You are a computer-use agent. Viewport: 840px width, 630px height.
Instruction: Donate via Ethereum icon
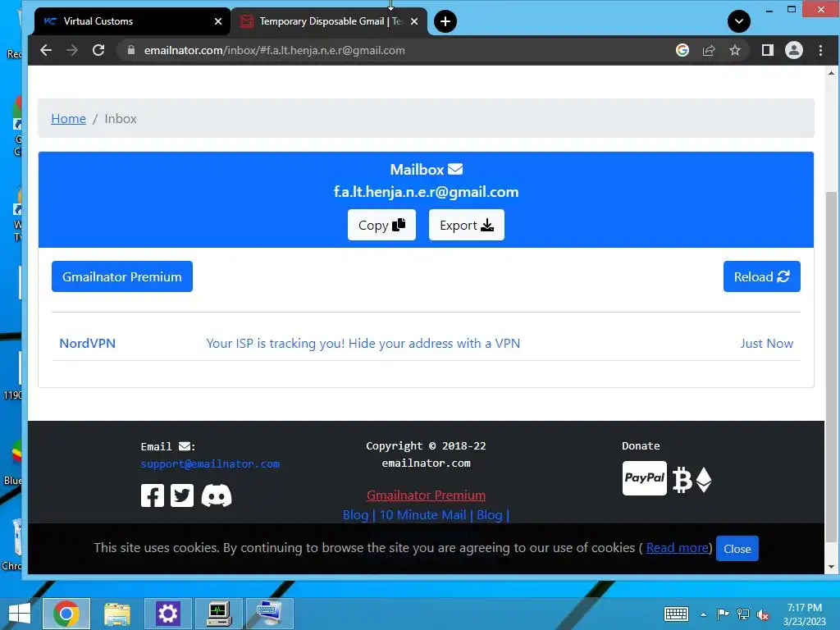click(704, 479)
